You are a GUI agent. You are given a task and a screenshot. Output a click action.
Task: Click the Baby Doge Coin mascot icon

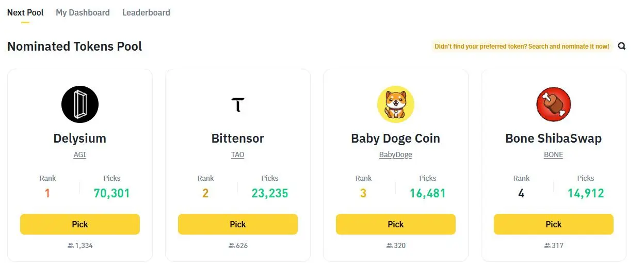pyautogui.click(x=396, y=104)
